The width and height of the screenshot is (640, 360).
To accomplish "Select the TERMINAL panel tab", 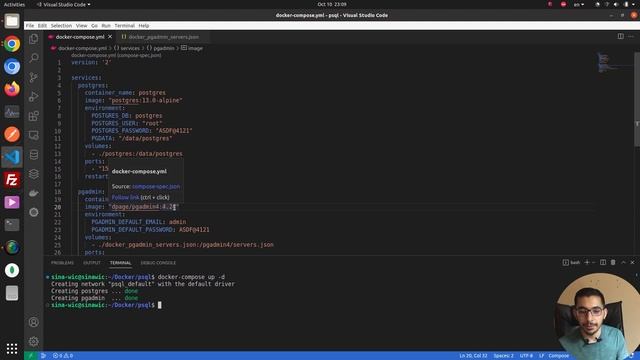I will tap(120, 263).
